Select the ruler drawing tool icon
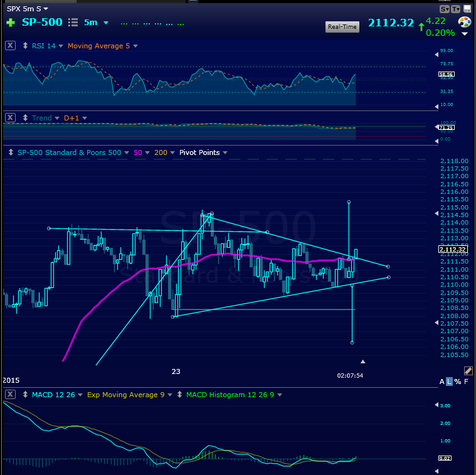Viewport: 476px width, 475px height. click(468, 370)
